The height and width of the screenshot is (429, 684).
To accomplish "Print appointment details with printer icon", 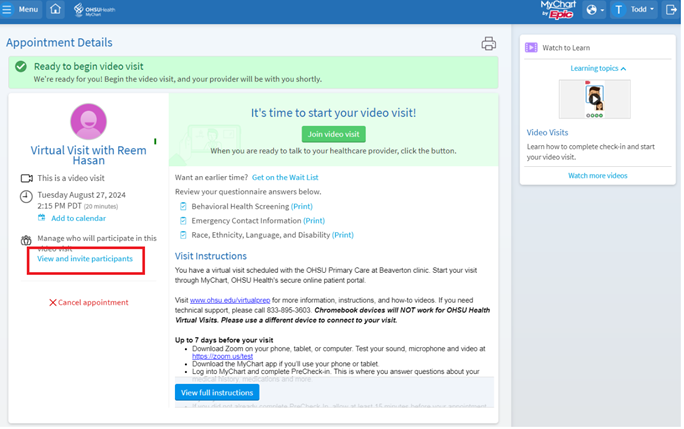I will pyautogui.click(x=488, y=43).
